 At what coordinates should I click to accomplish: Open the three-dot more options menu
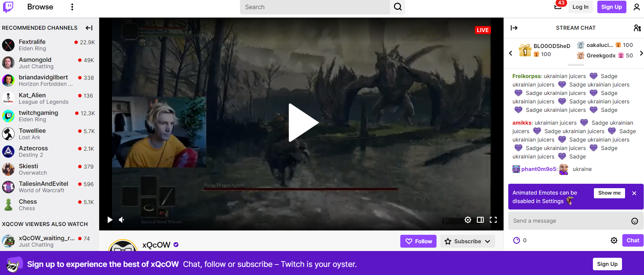(72, 7)
